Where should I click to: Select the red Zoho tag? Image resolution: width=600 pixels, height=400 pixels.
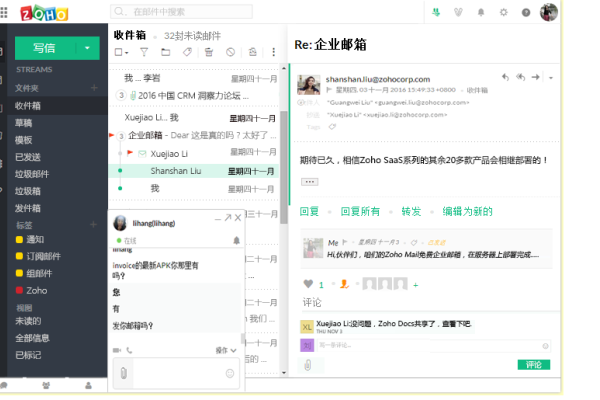click(x=32, y=291)
